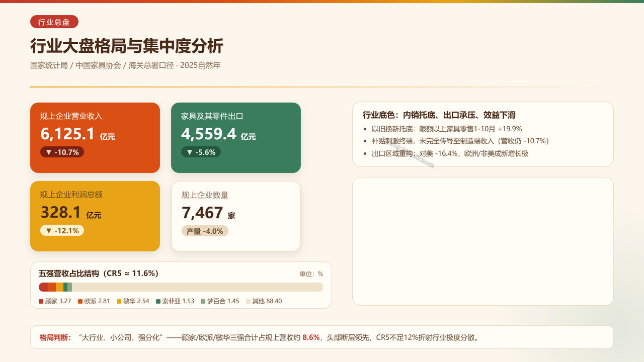Click the 梦百合 1.45 legend swatch
The image size is (644, 362).
(x=203, y=301)
